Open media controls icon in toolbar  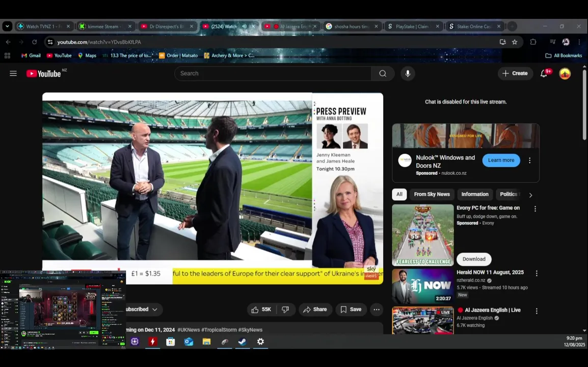tap(552, 42)
